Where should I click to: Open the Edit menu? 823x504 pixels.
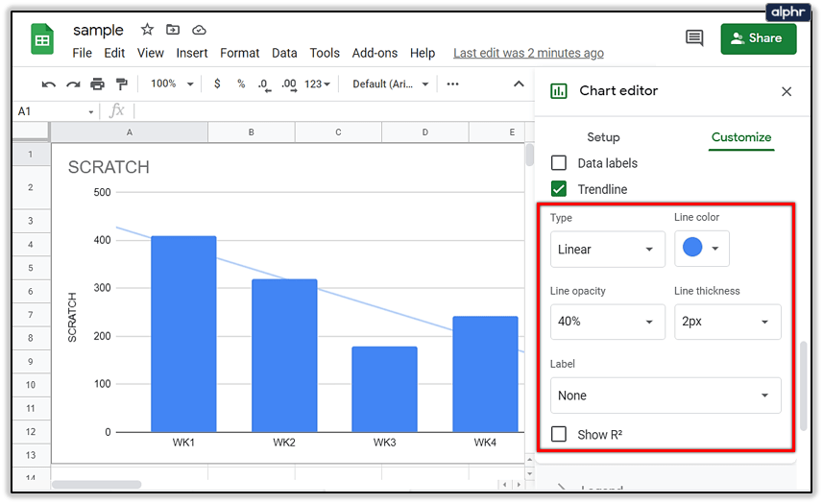114,53
